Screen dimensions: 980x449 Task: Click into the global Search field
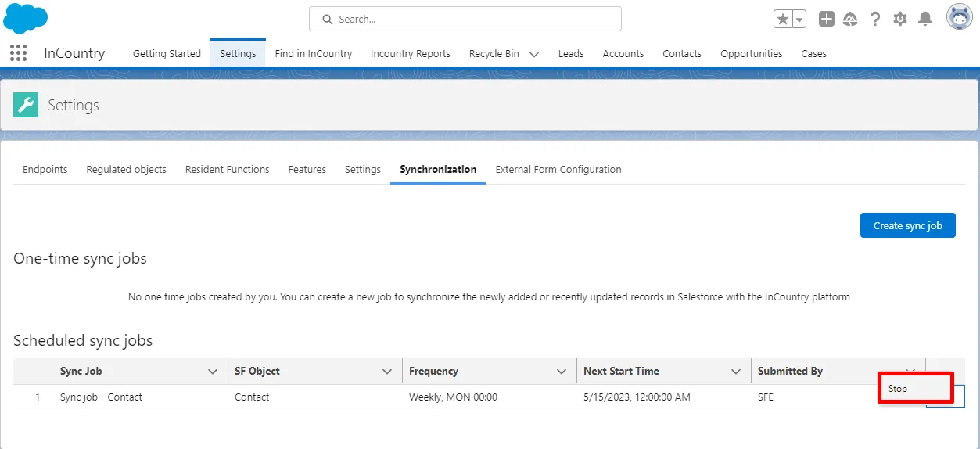click(465, 19)
